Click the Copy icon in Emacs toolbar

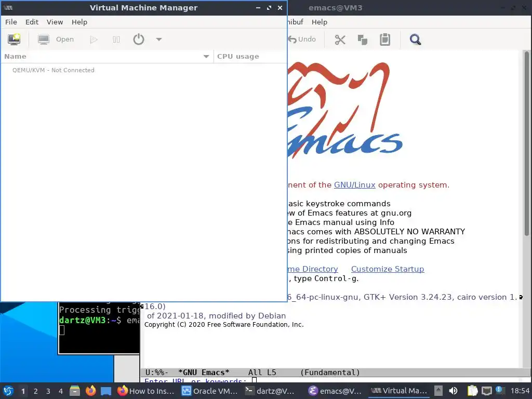(x=362, y=39)
